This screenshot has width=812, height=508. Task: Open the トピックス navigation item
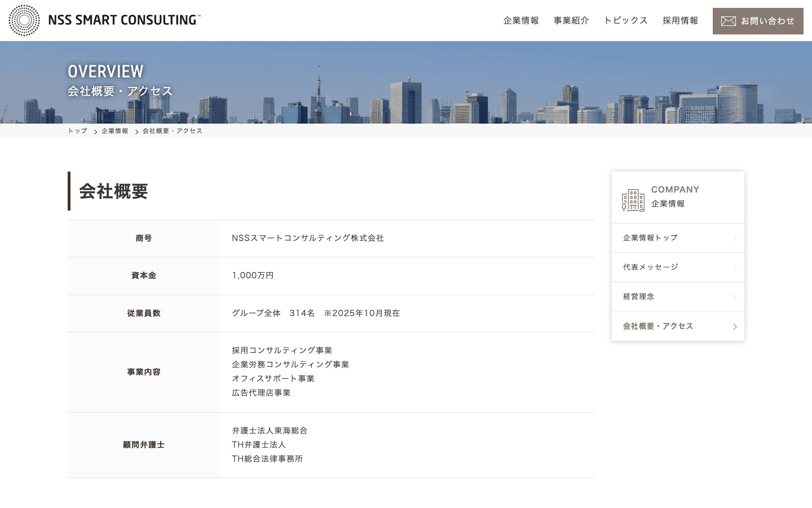pos(626,20)
